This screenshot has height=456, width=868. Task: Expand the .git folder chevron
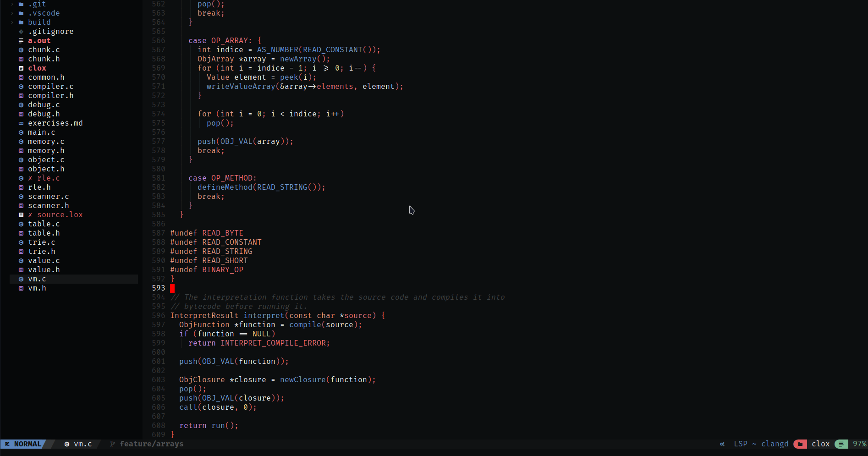12,4
